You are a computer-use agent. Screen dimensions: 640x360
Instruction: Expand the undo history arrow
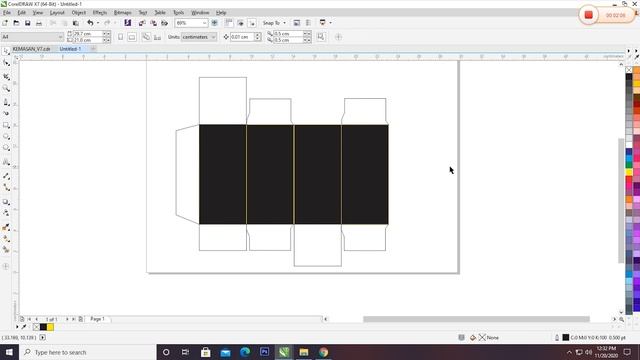tap(98, 23)
